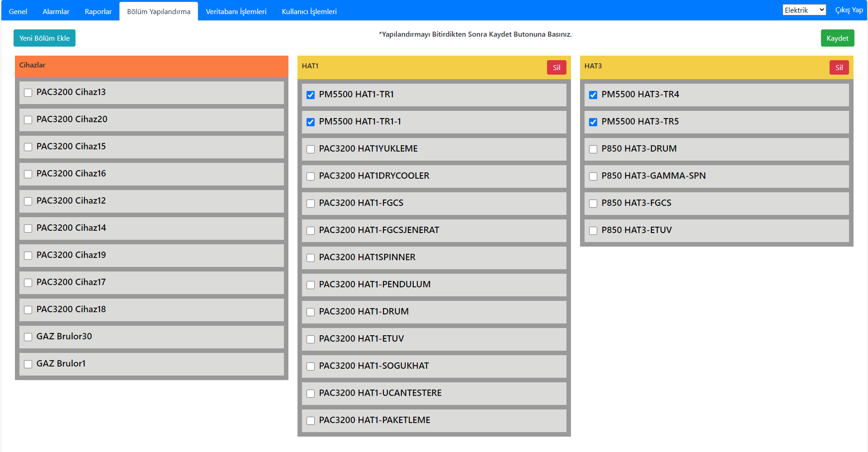Click the PAC3200 Cihaz13 label text
868x452 pixels.
[x=71, y=92]
